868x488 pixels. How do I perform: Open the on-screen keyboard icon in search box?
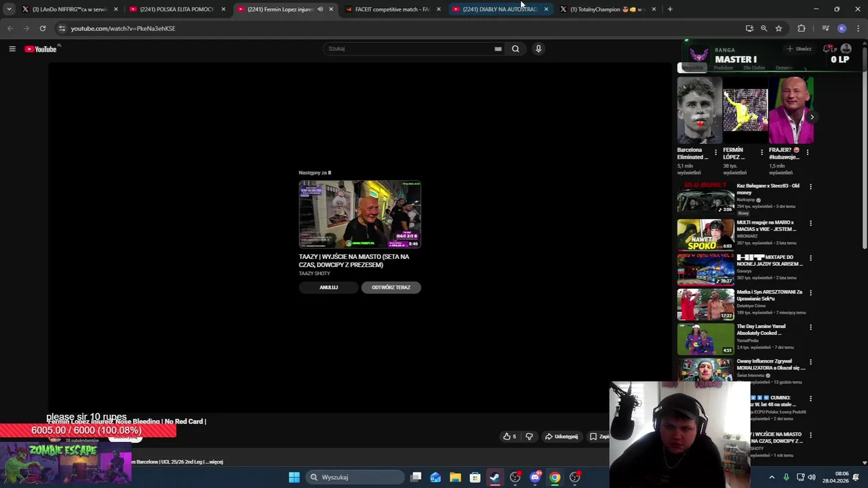click(x=498, y=49)
